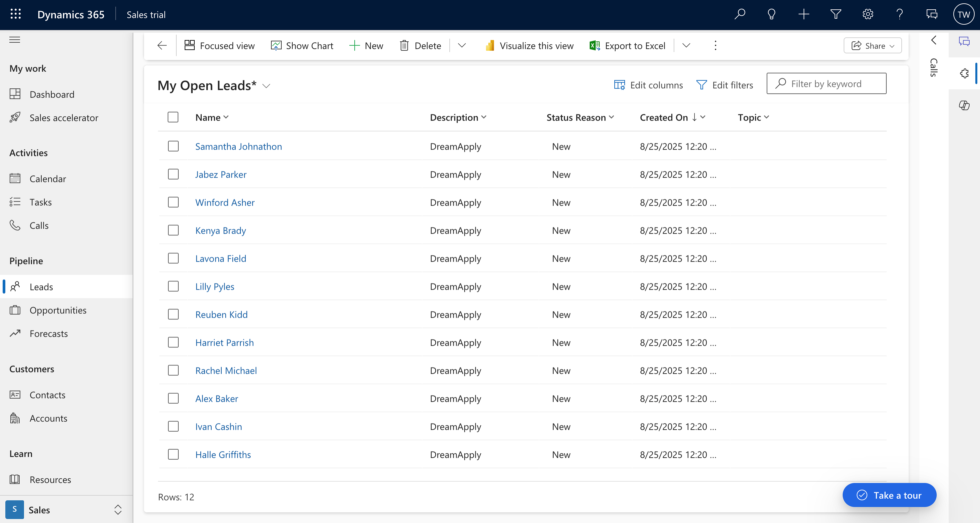Click the Filter by keyword field
This screenshot has width=980, height=523.
click(826, 83)
